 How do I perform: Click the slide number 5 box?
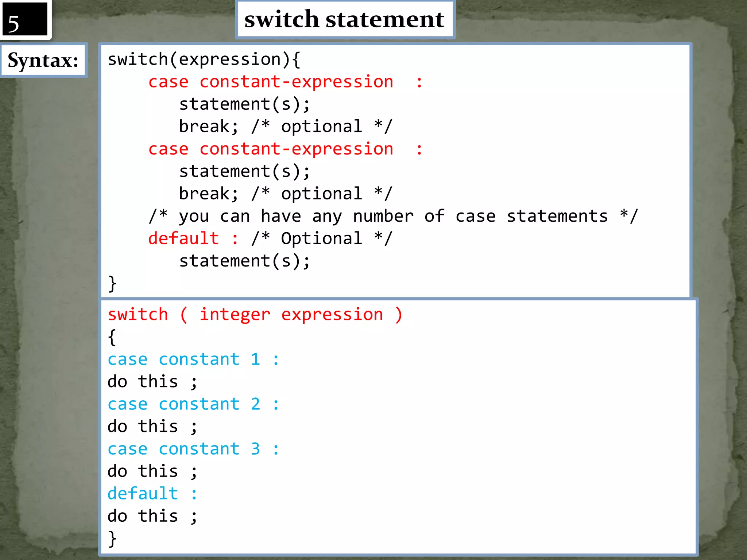pyautogui.click(x=25, y=20)
